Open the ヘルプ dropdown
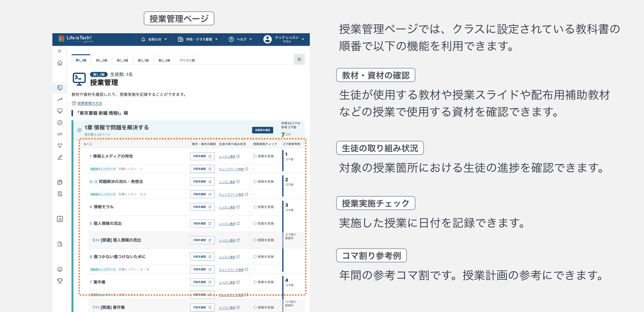Image resolution: width=644 pixels, height=312 pixels. tap(241, 39)
